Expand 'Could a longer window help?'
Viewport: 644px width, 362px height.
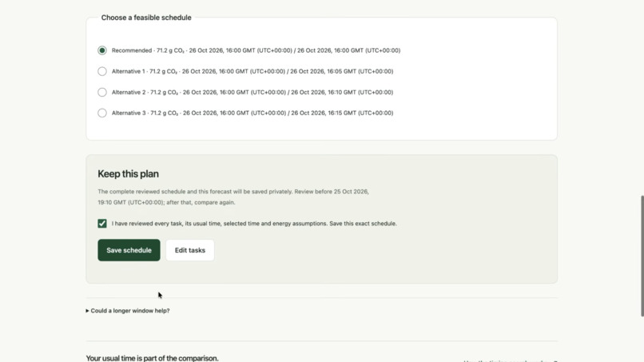tap(128, 311)
